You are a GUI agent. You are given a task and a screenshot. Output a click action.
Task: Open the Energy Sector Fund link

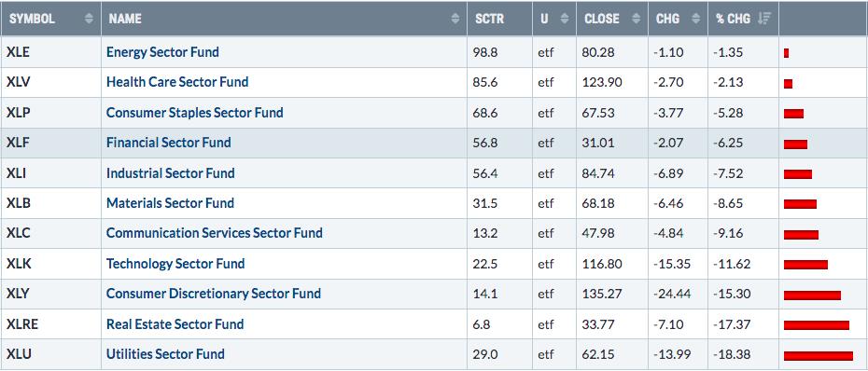[x=162, y=52]
